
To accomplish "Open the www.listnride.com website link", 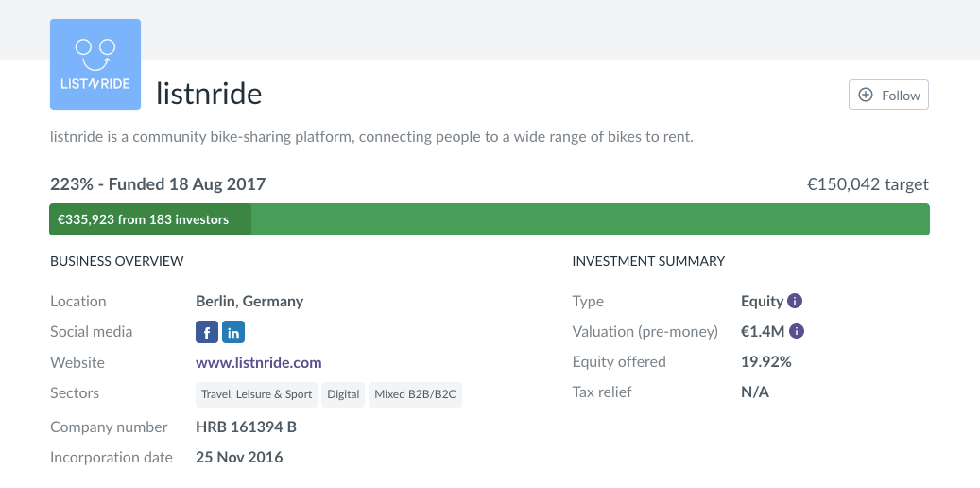I will pyautogui.click(x=258, y=362).
